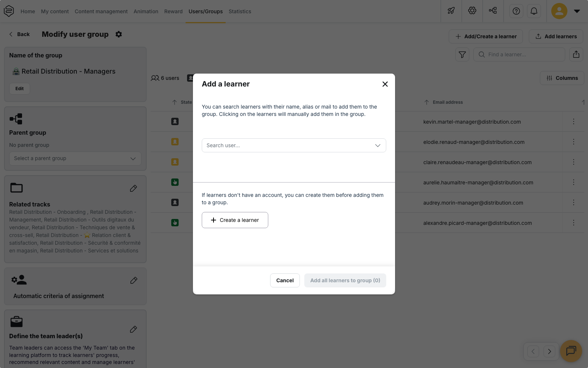588x368 pixels.
Task: Open the Animation menu
Action: coord(146,11)
